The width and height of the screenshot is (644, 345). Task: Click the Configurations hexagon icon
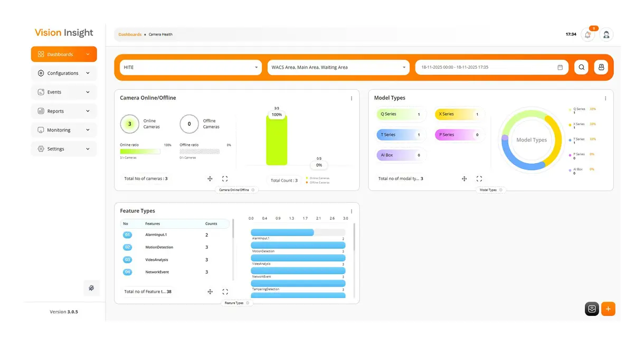(x=41, y=73)
